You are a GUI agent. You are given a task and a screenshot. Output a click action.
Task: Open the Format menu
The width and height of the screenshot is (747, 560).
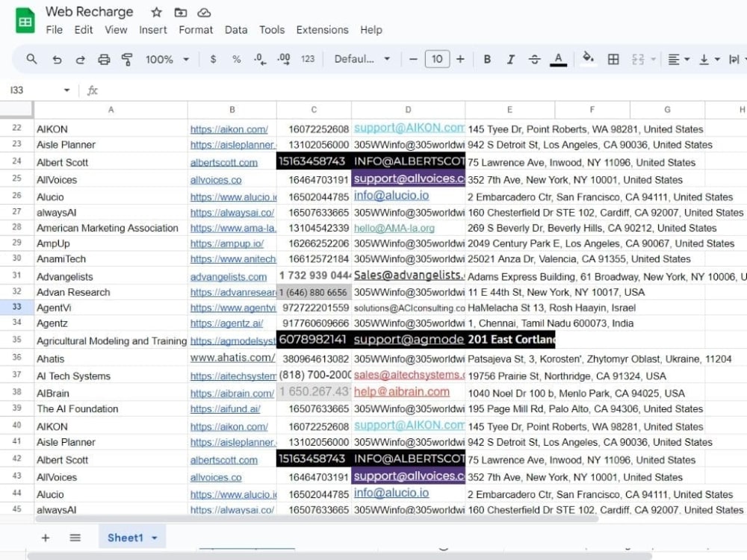pos(196,30)
